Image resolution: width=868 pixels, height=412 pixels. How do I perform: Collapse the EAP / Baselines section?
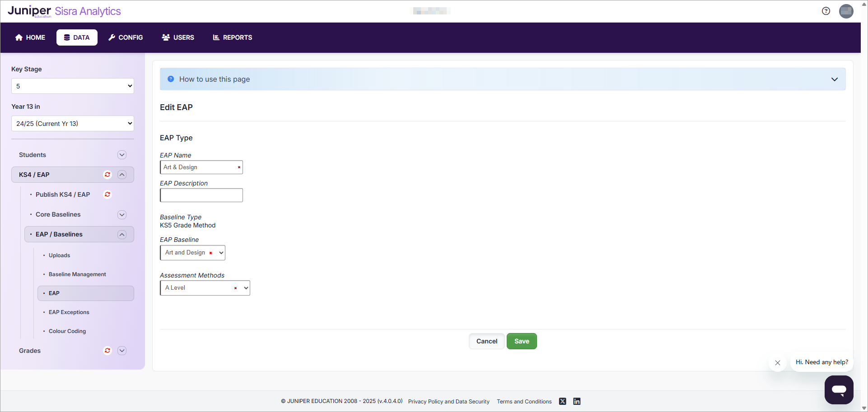122,234
